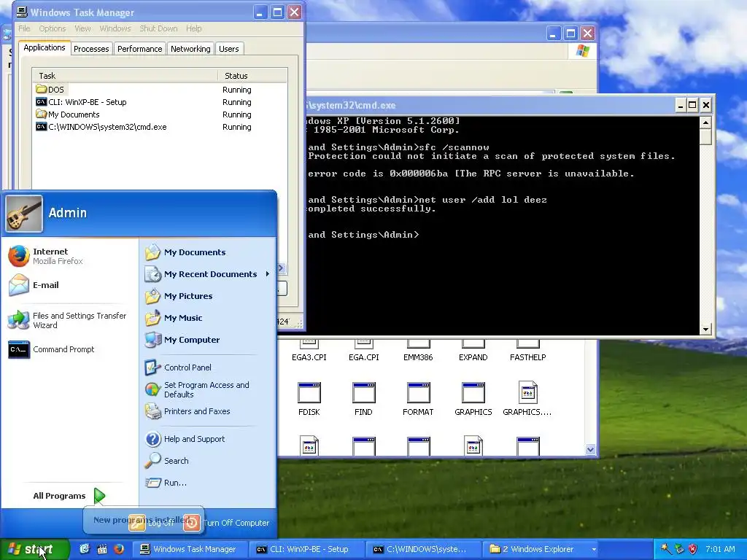Select FORMAT file in Explorer
This screenshot has height=560, width=747.
[x=418, y=399]
